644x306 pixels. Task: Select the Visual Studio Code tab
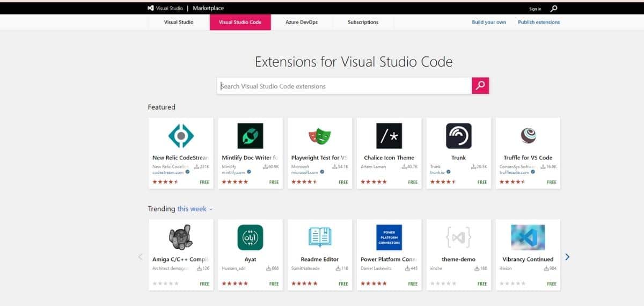[x=240, y=22]
